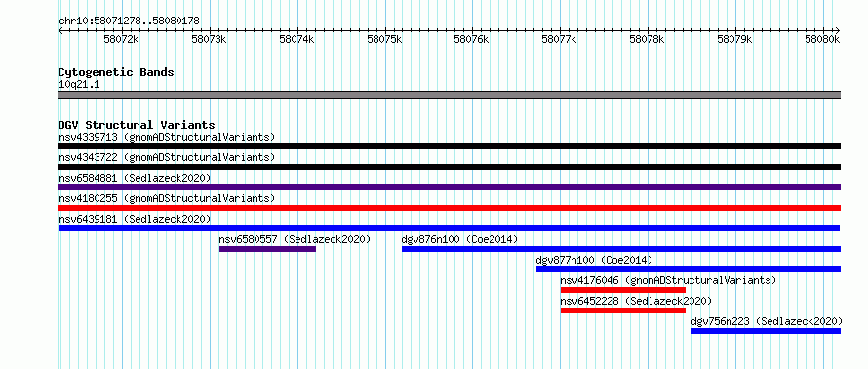Click the gray 10q21.1 cytogenetic band bar

click(x=449, y=95)
